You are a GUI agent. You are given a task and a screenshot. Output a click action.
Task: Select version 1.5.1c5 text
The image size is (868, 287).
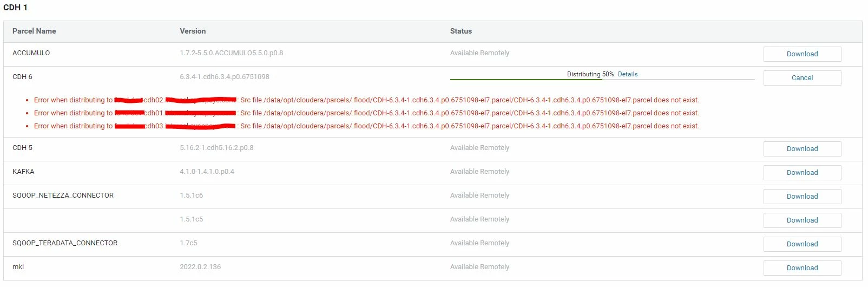(192, 219)
